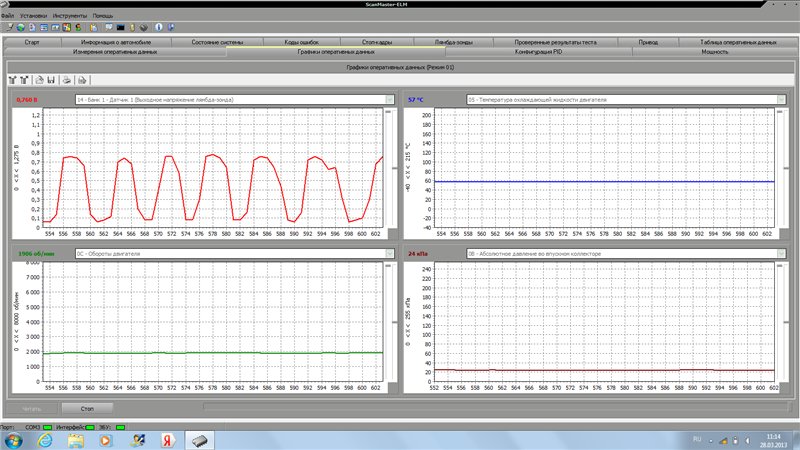Click the save graph floppy disk icon
The image size is (800, 450).
(50, 78)
